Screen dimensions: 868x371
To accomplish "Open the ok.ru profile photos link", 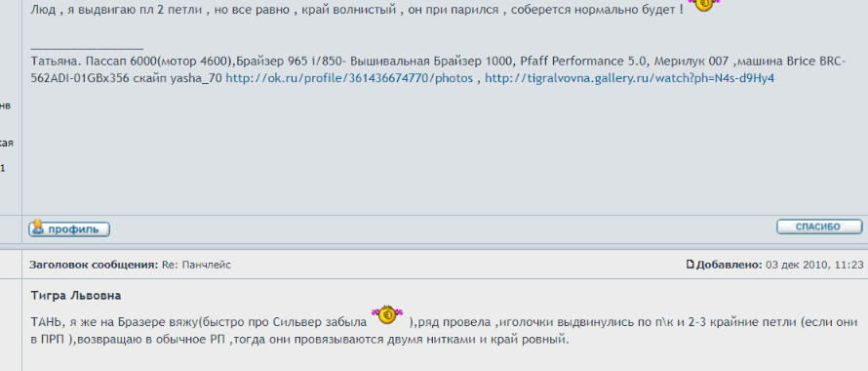I will tap(349, 78).
